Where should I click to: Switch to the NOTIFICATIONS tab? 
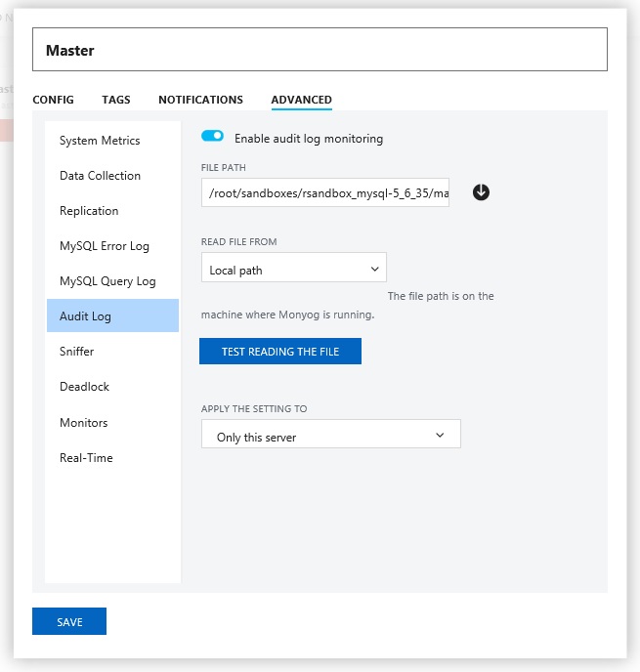[200, 100]
